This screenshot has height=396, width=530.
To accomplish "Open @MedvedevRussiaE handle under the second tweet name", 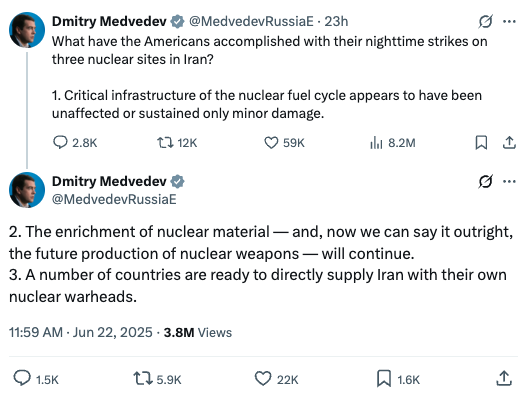I will tap(114, 199).
